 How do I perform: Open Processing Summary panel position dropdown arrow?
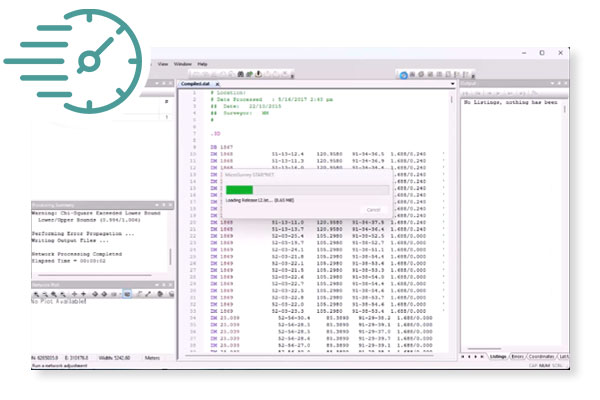coord(158,203)
